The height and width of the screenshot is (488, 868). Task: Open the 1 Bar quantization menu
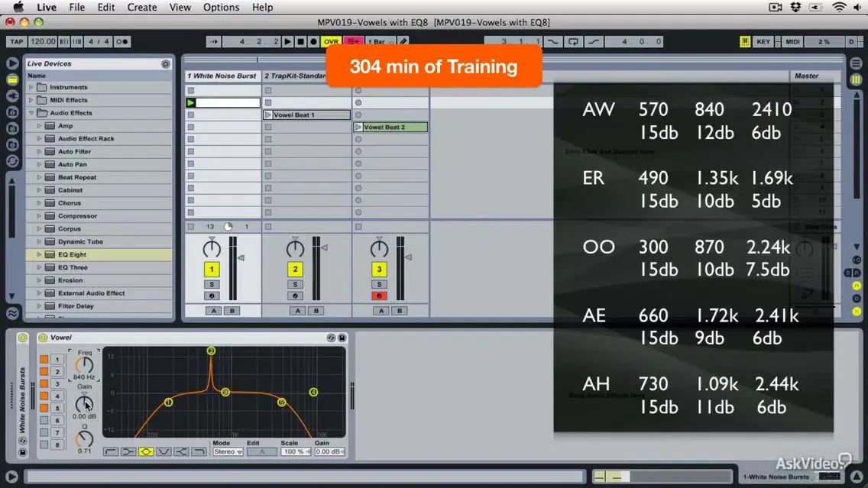point(381,41)
